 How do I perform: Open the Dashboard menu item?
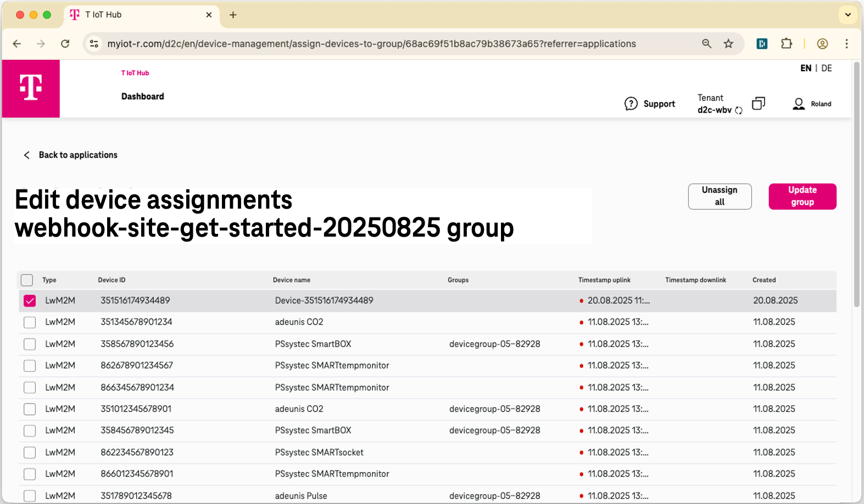click(143, 97)
